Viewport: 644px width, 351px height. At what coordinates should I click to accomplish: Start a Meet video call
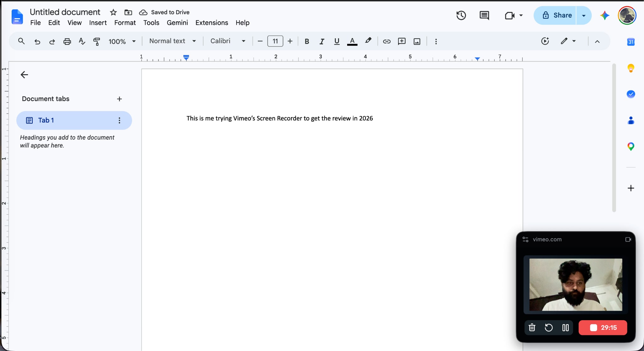(x=509, y=15)
